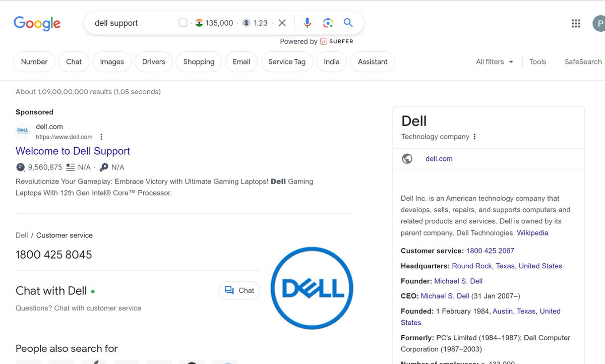Clear the search box with the X icon

pos(282,23)
